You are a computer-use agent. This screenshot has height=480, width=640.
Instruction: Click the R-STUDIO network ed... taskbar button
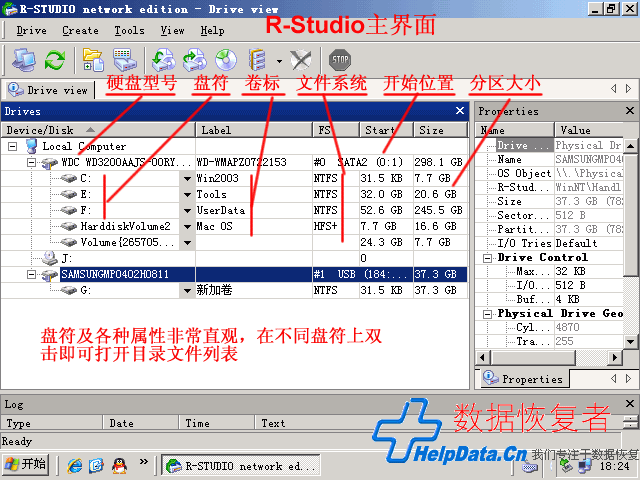click(241, 465)
